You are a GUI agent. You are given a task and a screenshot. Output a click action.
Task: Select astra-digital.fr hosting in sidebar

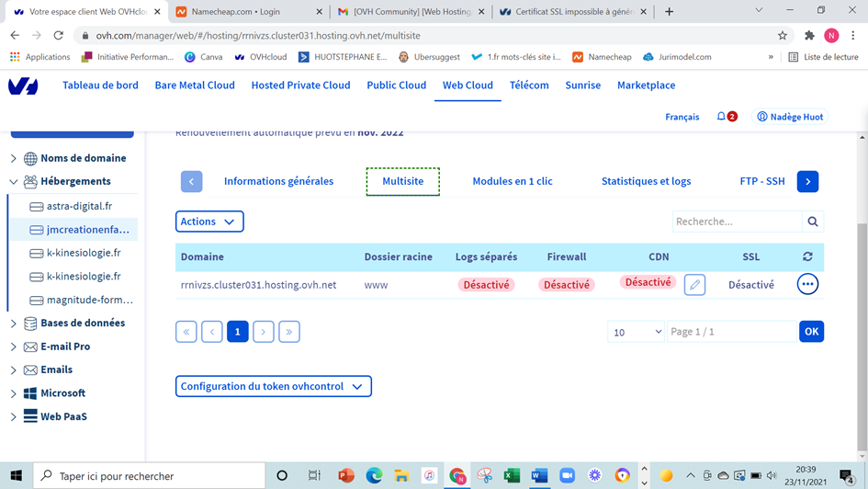click(x=79, y=206)
